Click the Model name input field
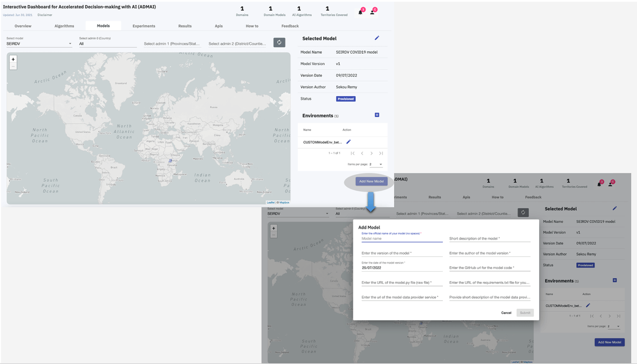637x364 pixels. pos(401,239)
